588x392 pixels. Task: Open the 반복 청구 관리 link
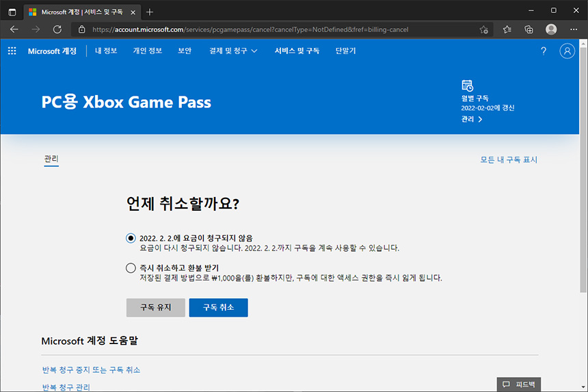pos(66,387)
